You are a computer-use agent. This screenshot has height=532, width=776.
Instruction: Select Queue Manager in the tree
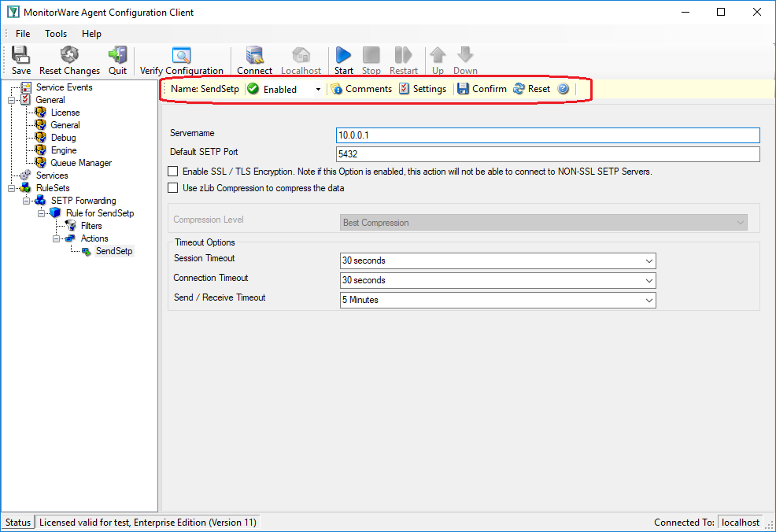pyautogui.click(x=81, y=163)
